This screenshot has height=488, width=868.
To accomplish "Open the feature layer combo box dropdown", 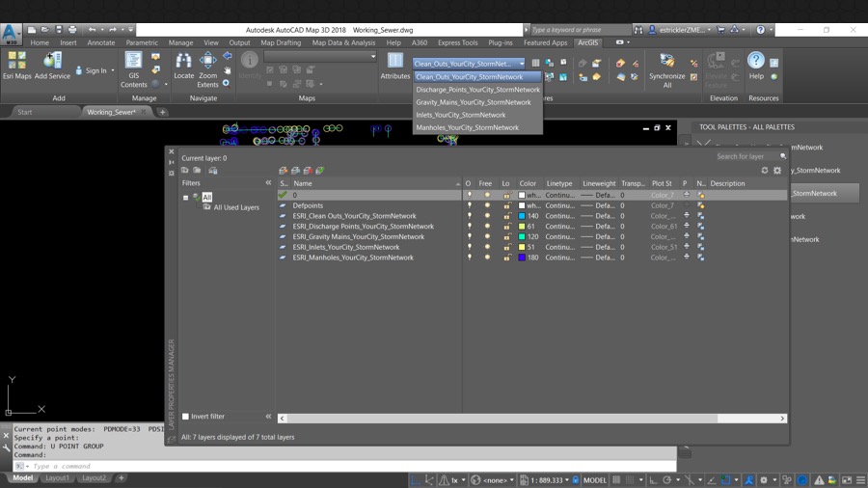I will 522,64.
